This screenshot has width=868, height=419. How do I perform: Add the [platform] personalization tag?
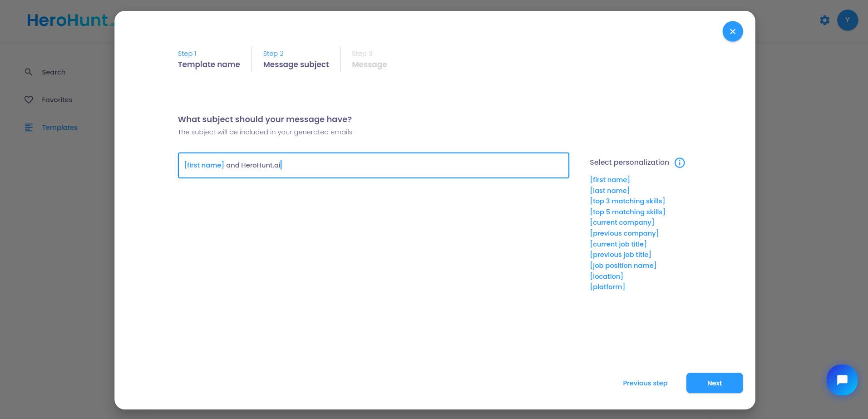point(607,287)
